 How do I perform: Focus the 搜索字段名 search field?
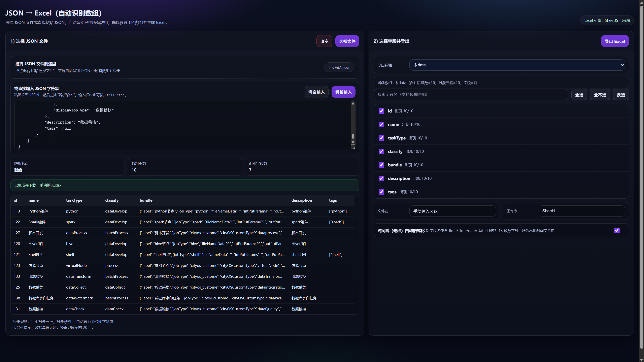coord(471,95)
